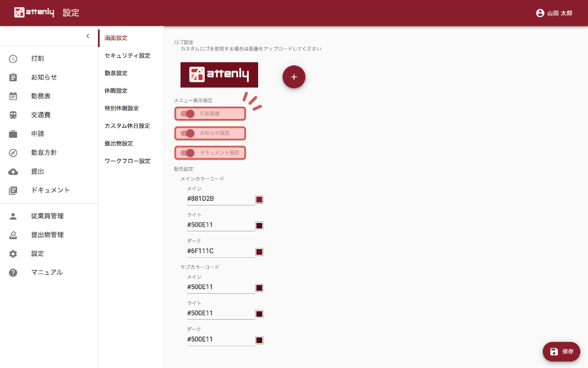Click the 保存 save button
The image size is (588, 368).
click(561, 352)
